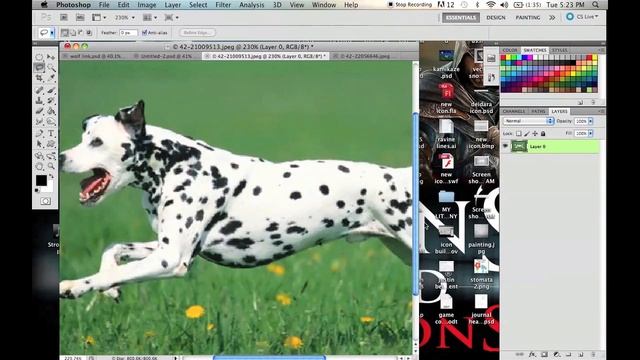Click the Feather input field
This screenshot has width=640, height=360.
point(128,33)
